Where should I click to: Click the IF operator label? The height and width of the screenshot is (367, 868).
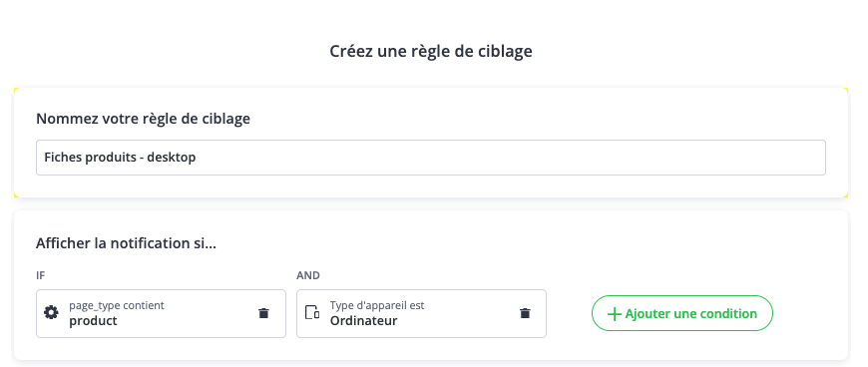point(40,275)
